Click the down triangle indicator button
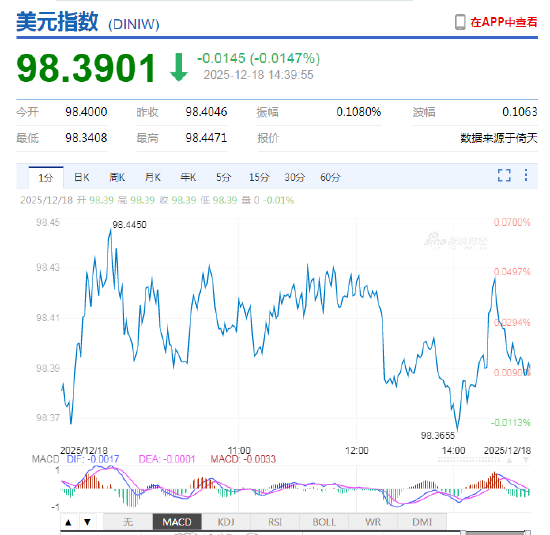The height and width of the screenshot is (535, 550). [88, 522]
